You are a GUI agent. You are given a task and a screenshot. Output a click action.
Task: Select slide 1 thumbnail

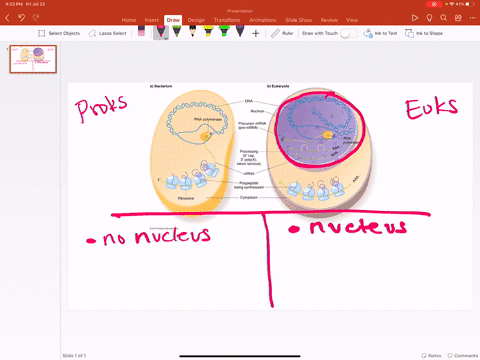point(33,59)
